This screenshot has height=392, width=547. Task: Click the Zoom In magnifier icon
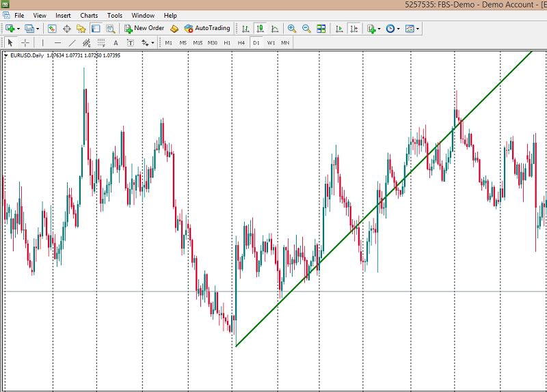point(292,29)
